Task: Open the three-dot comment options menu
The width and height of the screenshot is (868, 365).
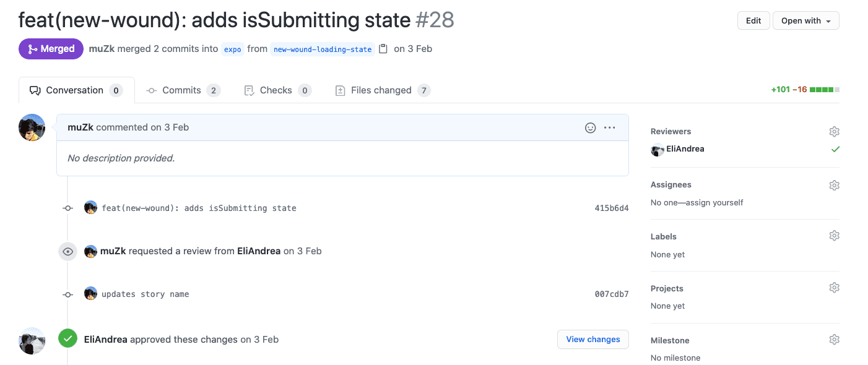Action: [x=610, y=127]
